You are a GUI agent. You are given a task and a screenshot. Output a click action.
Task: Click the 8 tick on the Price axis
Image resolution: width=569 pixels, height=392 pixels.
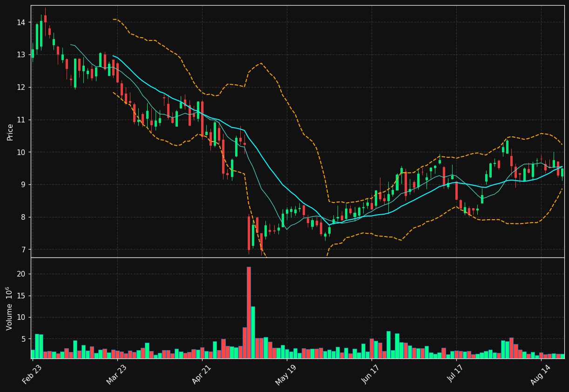pyautogui.click(x=23, y=217)
